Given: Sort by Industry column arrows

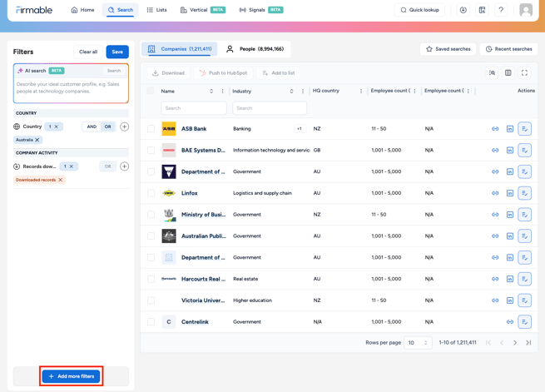Looking at the screenshot, I should [x=291, y=91].
